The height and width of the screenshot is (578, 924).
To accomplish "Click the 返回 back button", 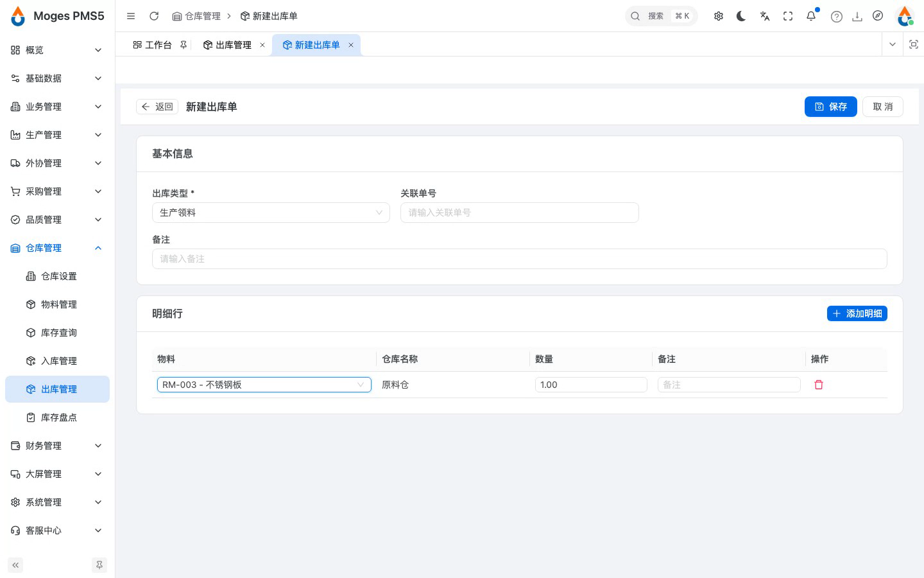I will tap(157, 107).
